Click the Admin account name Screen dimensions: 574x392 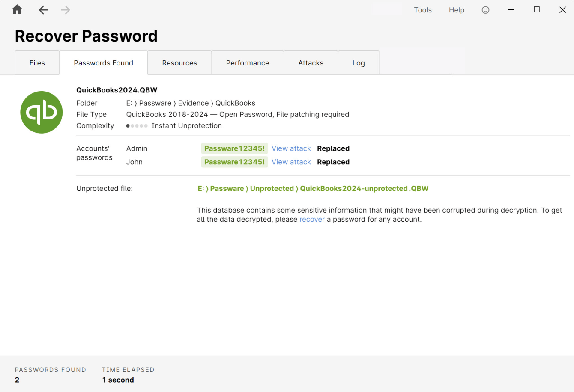[137, 148]
